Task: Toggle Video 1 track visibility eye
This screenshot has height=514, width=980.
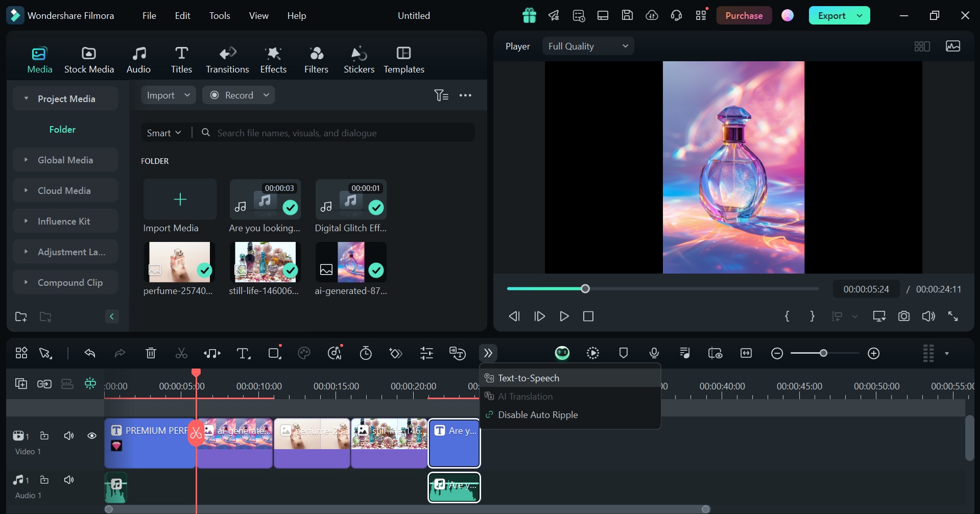Action: pyautogui.click(x=92, y=436)
